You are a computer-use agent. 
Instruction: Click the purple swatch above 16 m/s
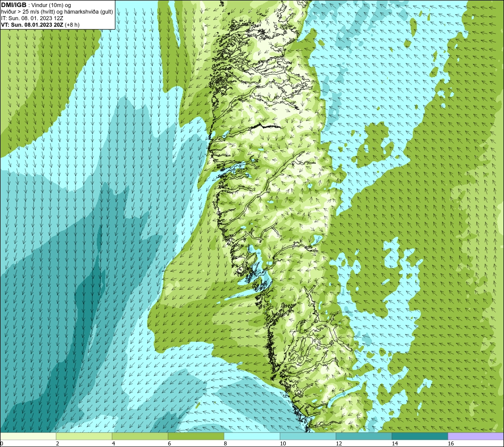point(476,436)
